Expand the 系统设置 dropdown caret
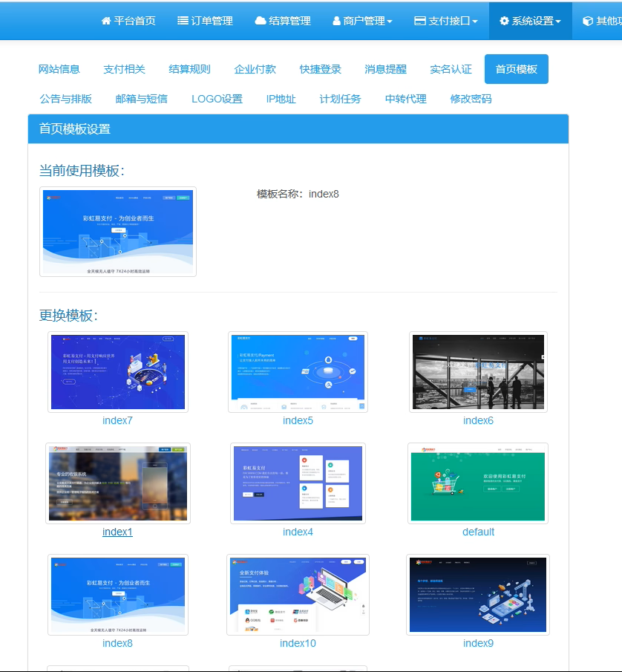The height and width of the screenshot is (672, 622). pyautogui.click(x=557, y=22)
